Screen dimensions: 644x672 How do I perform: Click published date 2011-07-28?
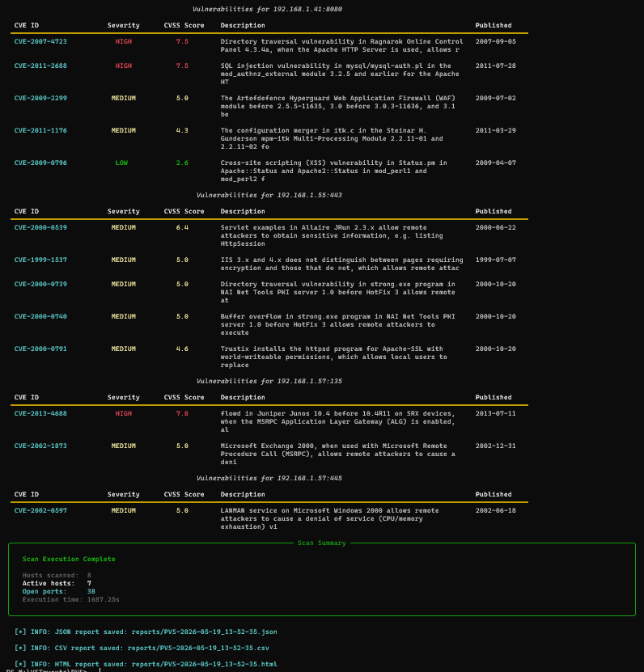tap(496, 66)
